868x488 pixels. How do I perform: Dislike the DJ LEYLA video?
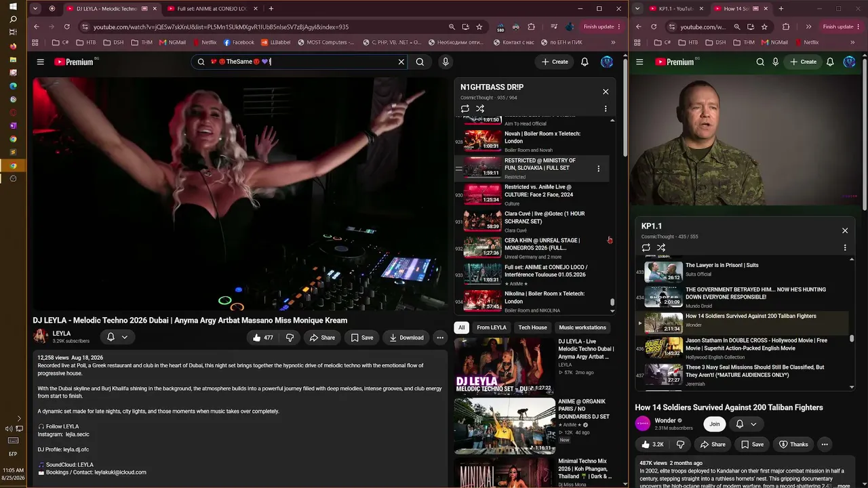coord(290,338)
